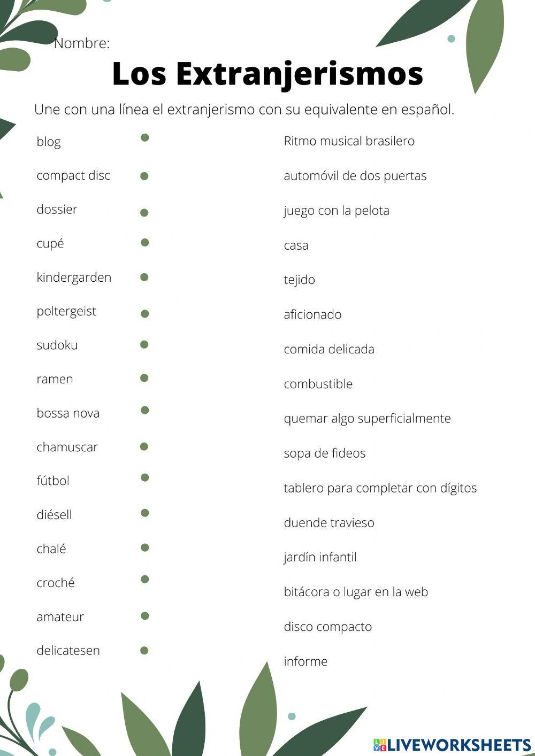Click the fútbol matching dot
The image size is (535, 756).
pyautogui.click(x=144, y=477)
